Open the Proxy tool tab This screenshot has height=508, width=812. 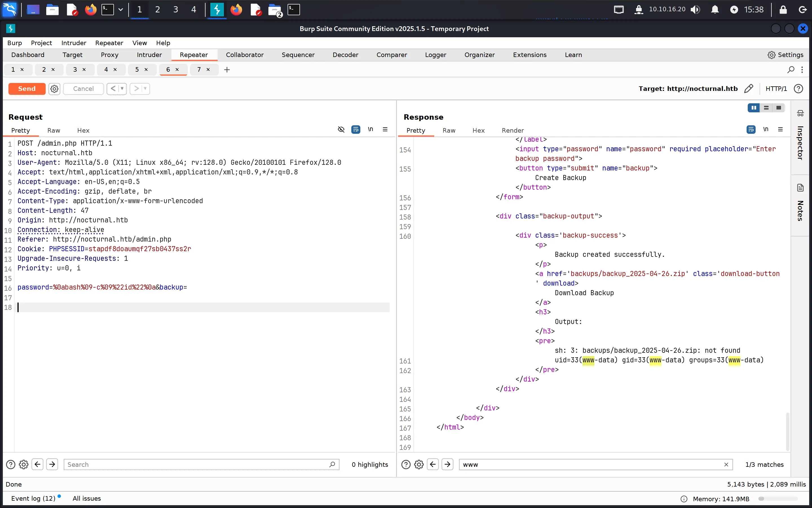click(110, 55)
